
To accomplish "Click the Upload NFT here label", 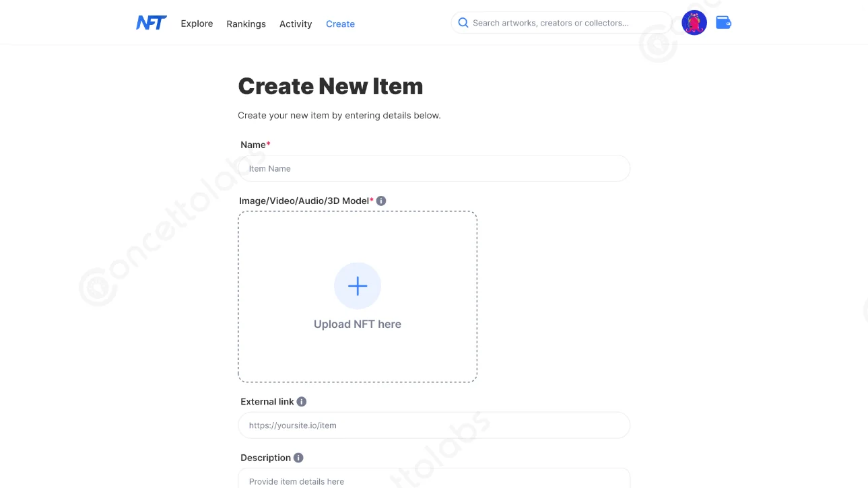I will click(357, 324).
